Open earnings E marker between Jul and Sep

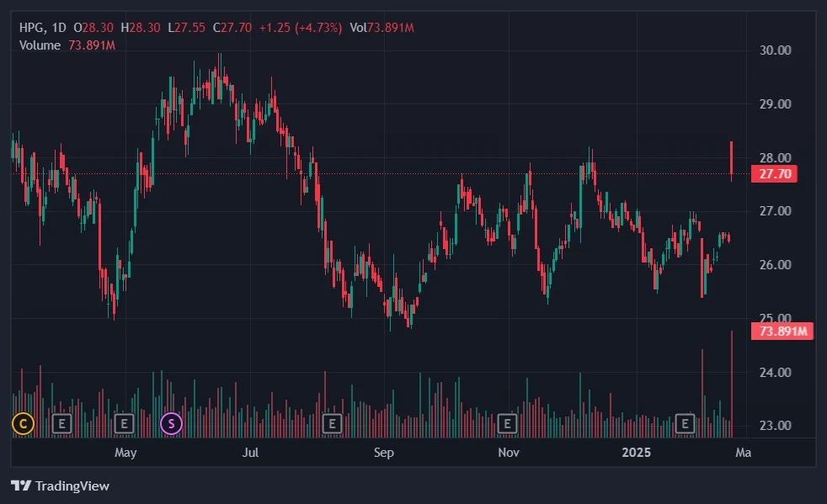[x=332, y=423]
